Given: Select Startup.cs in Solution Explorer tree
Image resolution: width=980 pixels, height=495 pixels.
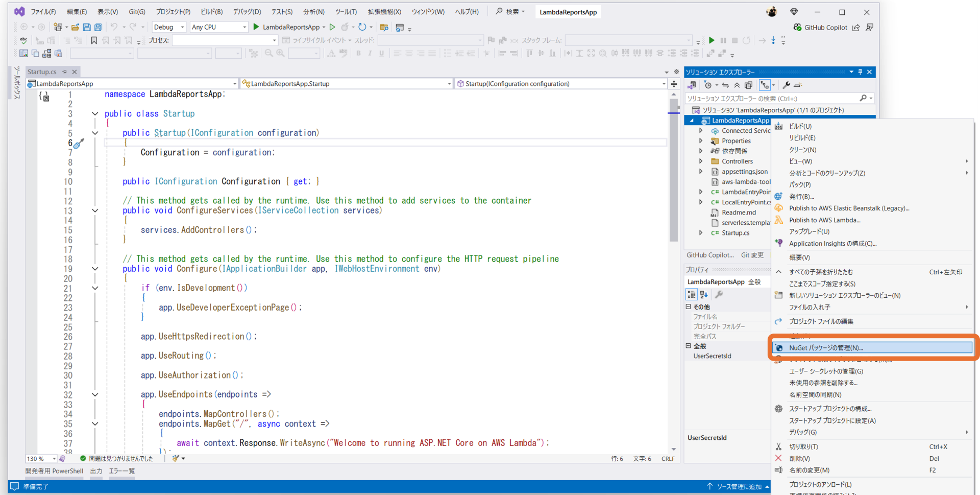Looking at the screenshot, I should 736,233.
